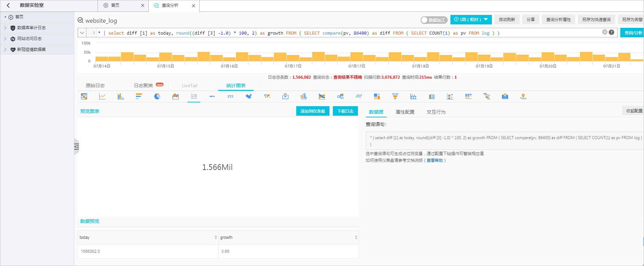
Task: Open the query help question mark icon
Action: pyautogui.click(x=611, y=32)
